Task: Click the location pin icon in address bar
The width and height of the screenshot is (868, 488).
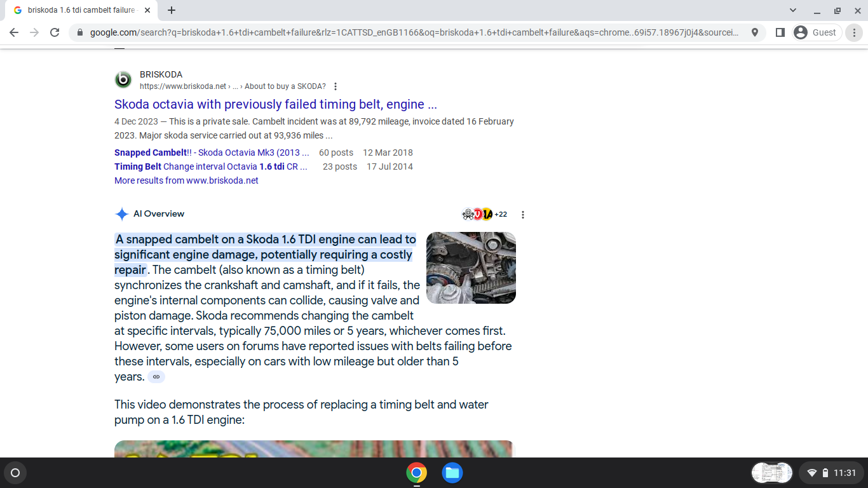Action: [755, 32]
